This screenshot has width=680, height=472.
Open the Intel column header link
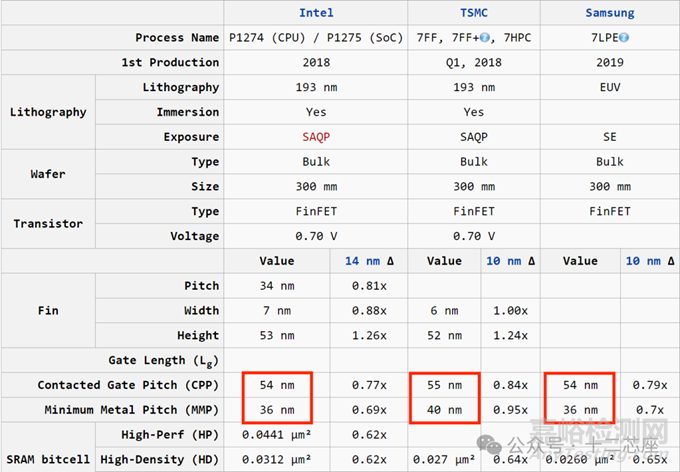tap(316, 13)
